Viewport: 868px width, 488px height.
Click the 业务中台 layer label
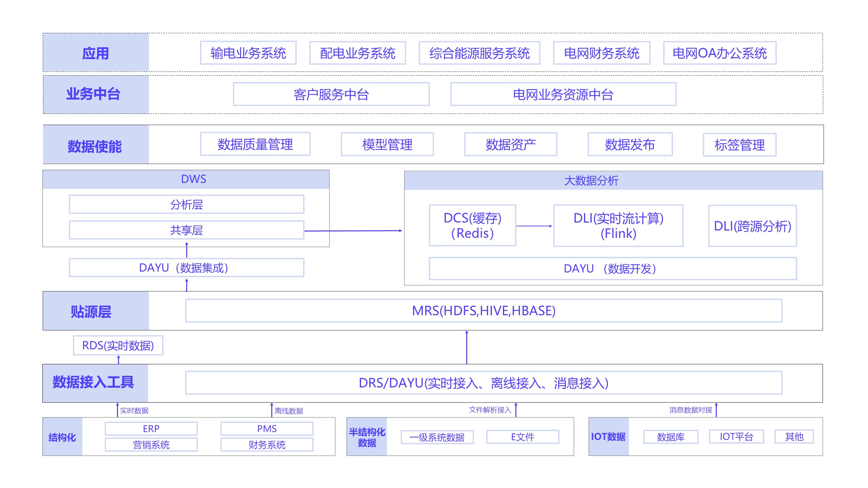tap(96, 94)
